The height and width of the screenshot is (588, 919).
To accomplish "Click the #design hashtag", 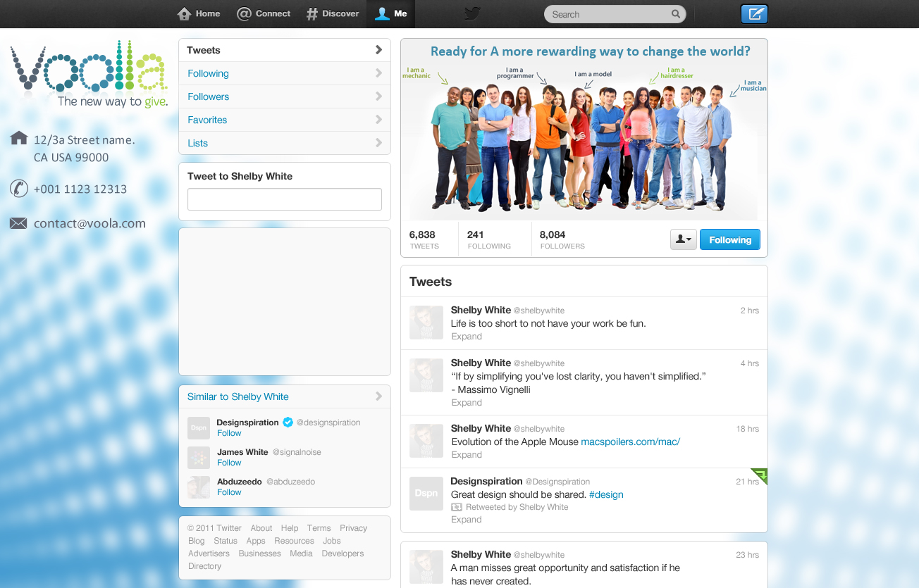I will click(x=606, y=494).
